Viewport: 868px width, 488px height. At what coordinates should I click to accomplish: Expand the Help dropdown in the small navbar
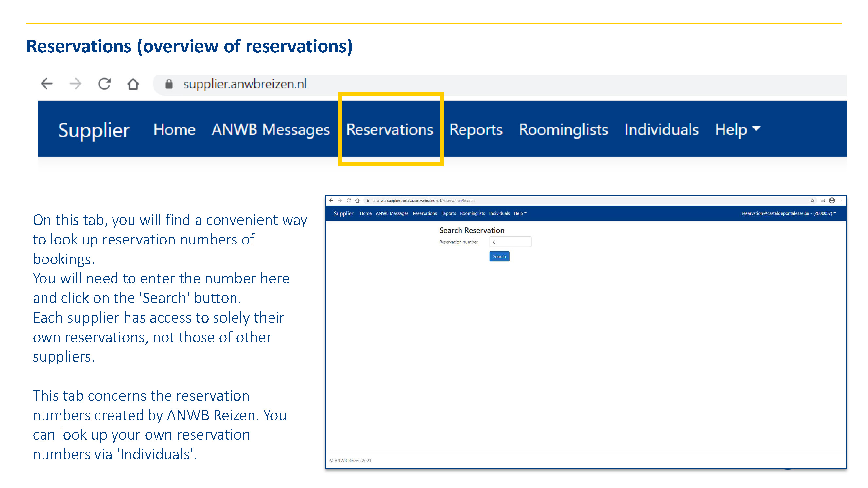[520, 213]
